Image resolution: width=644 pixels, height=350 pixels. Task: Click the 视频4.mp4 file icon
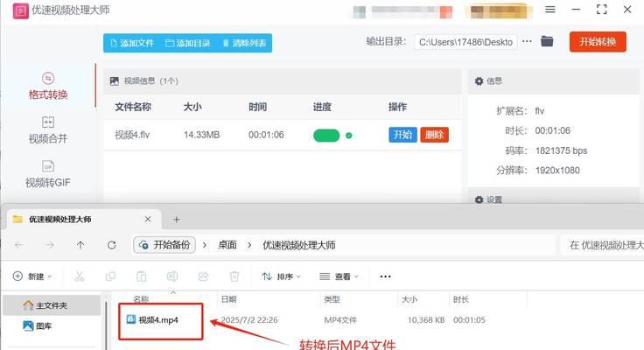click(131, 319)
